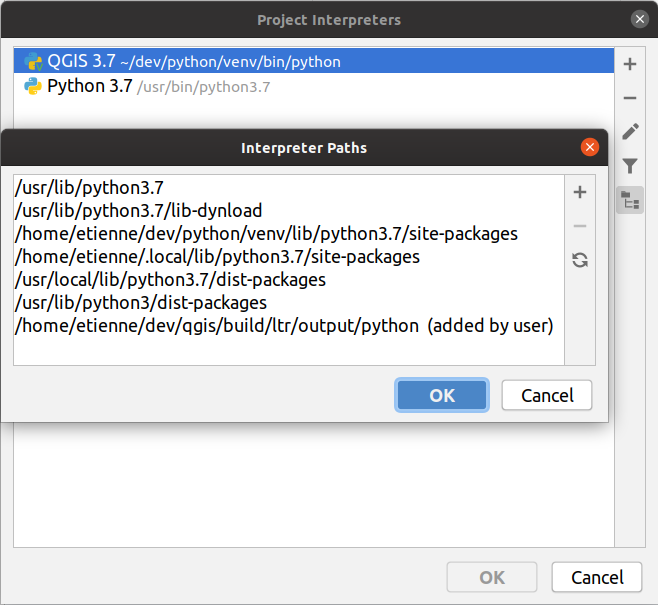Select the /usr/lib/python3/dist-packages path
The image size is (658, 605).
[141, 303]
